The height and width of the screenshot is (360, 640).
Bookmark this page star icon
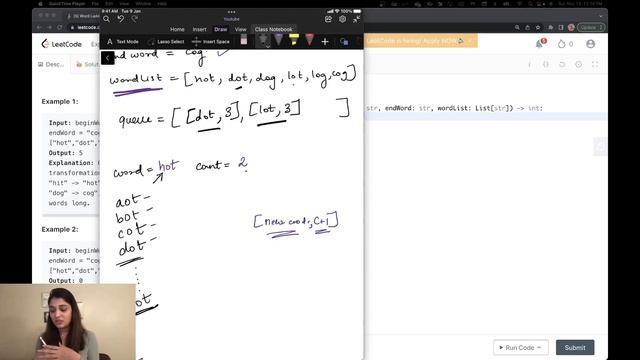click(x=538, y=27)
